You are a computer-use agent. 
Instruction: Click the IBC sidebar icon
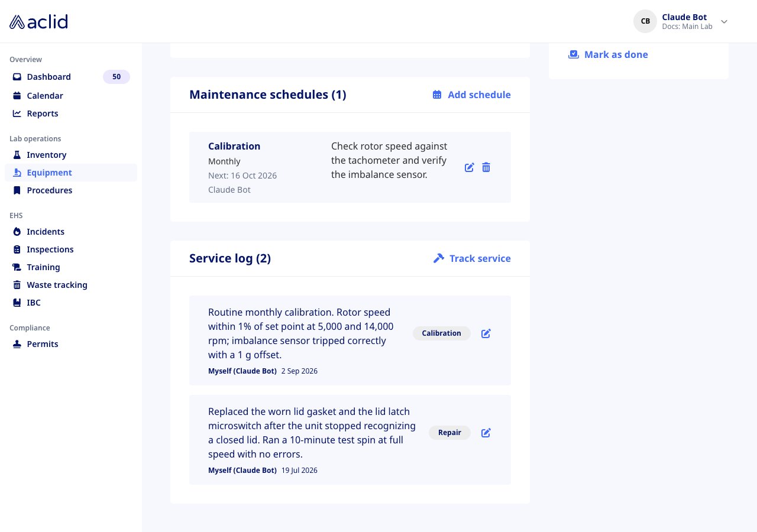17,303
